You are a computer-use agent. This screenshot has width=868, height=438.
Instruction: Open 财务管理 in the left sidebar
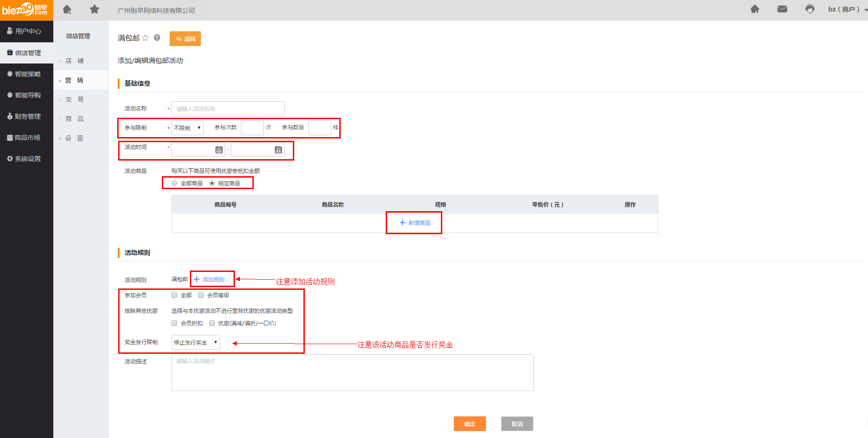(x=27, y=116)
